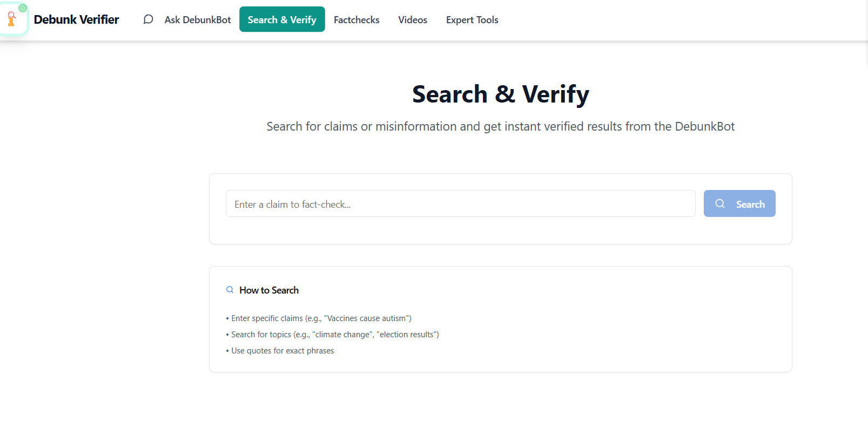Image resolution: width=868 pixels, height=429 pixels.
Task: Click the Debunk Verifier brand name
Action: coord(76,20)
